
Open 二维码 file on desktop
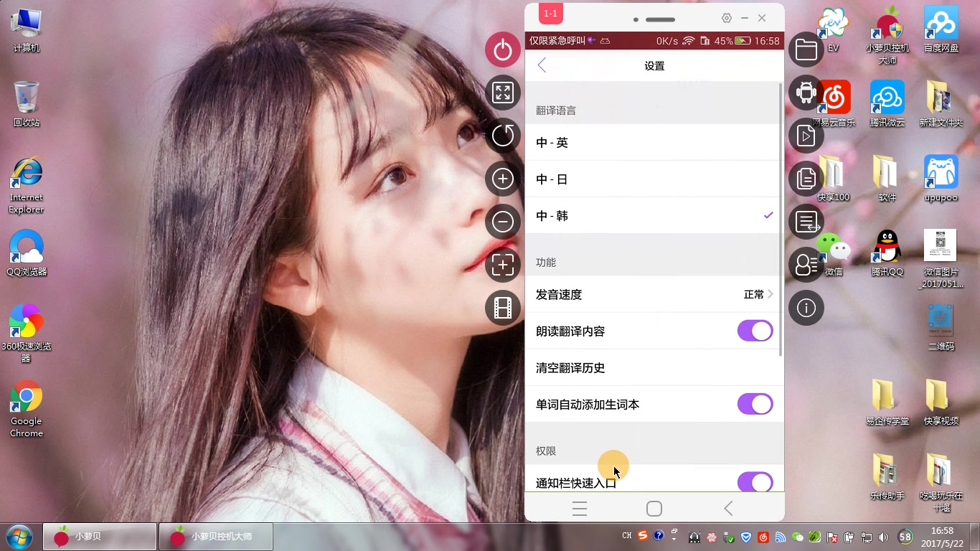941,328
